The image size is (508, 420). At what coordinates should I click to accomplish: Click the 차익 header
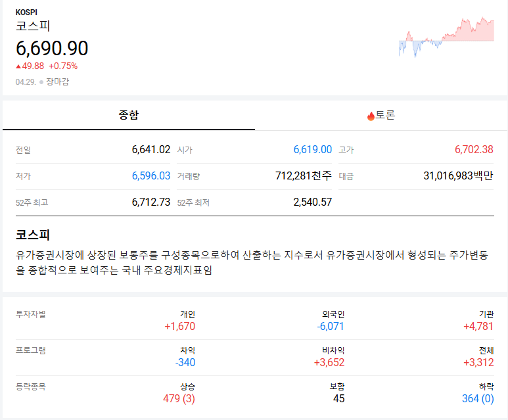187,350
